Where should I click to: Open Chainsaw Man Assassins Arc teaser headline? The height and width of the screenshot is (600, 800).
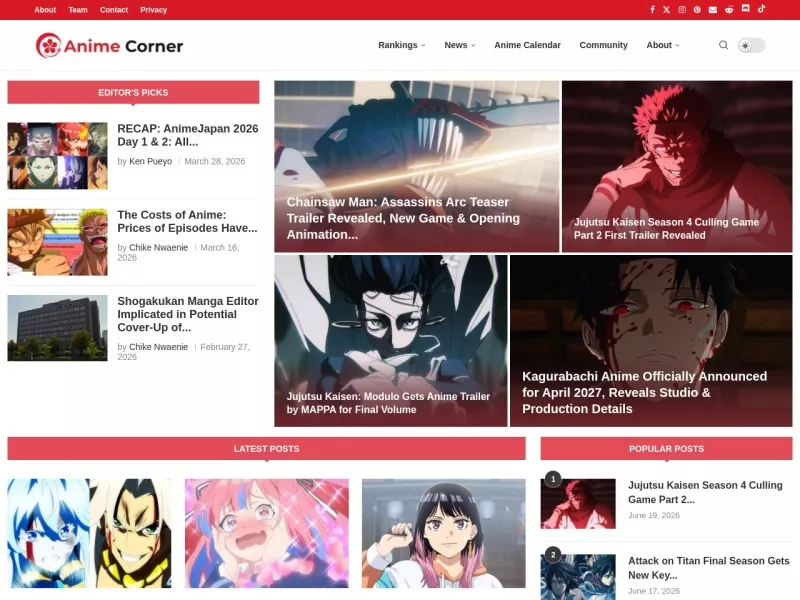tap(403, 218)
